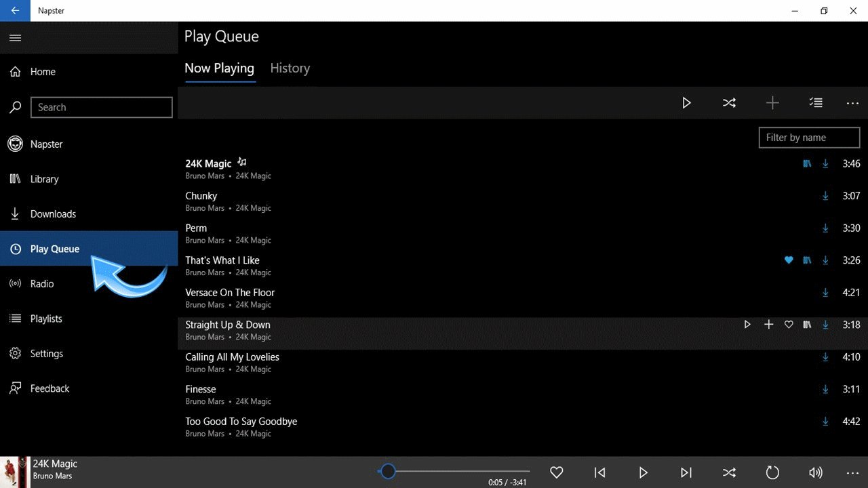Viewport: 868px width, 488px height.
Task: Click Bruno Mars under Chunky
Action: pyautogui.click(x=205, y=208)
